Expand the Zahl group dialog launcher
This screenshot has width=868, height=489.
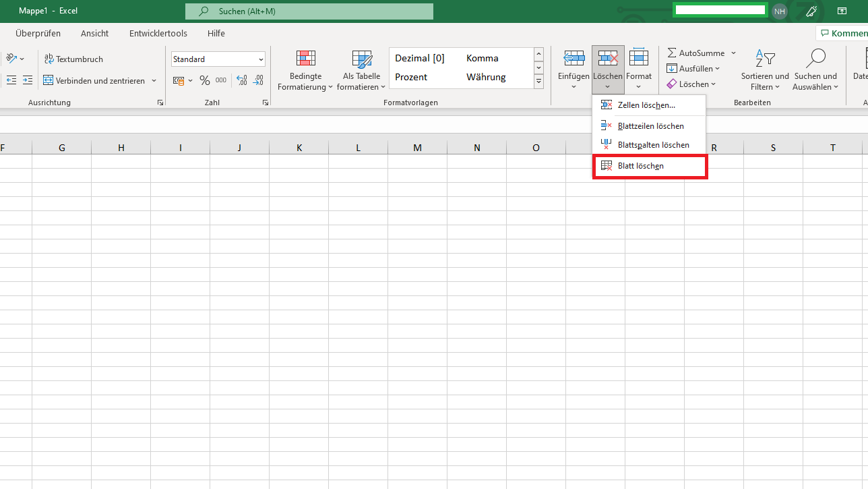tap(266, 103)
